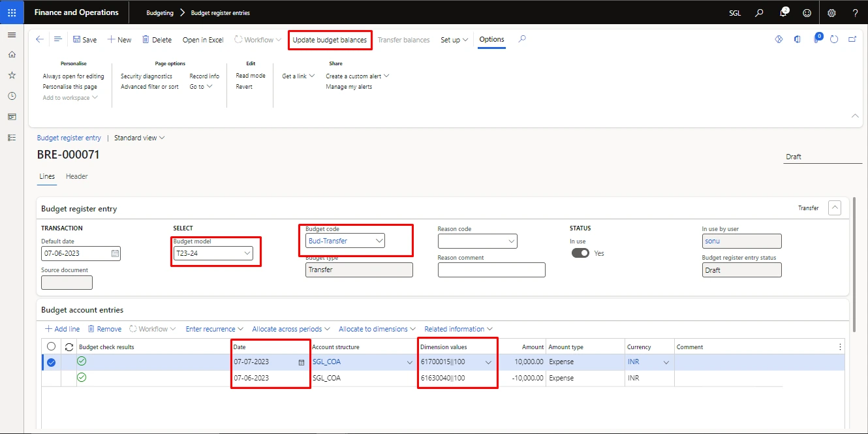The image size is (868, 434).
Task: Collapse the ribbon with bottom chevron
Action: [x=855, y=116]
